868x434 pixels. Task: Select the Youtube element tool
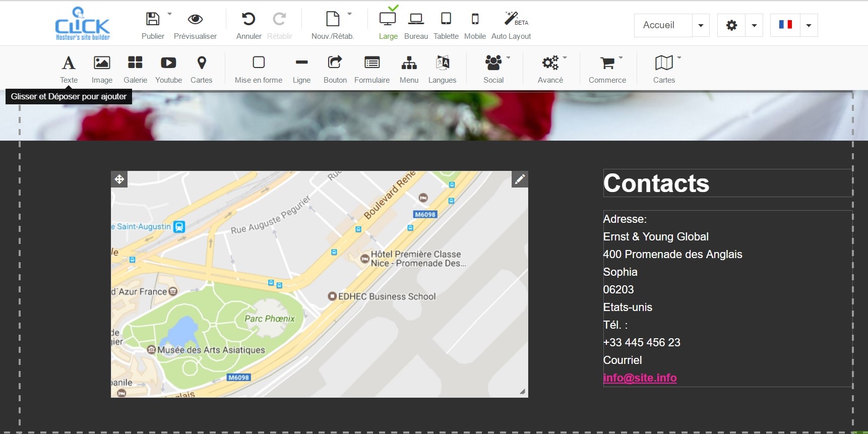tap(168, 69)
